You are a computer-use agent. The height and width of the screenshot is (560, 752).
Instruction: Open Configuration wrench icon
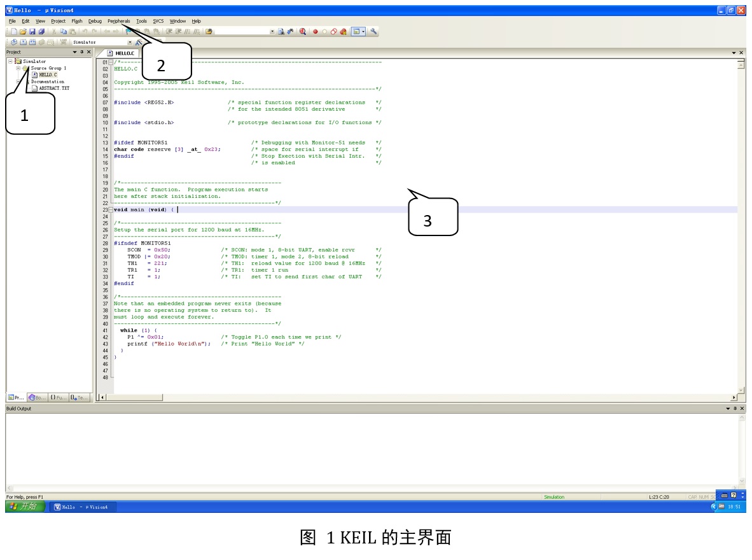tap(373, 32)
